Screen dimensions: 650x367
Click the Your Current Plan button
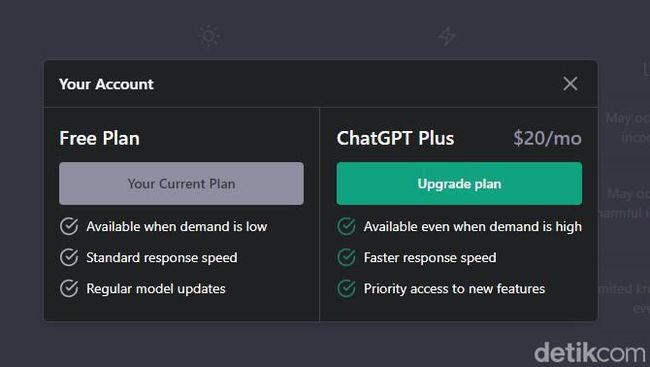(x=181, y=183)
